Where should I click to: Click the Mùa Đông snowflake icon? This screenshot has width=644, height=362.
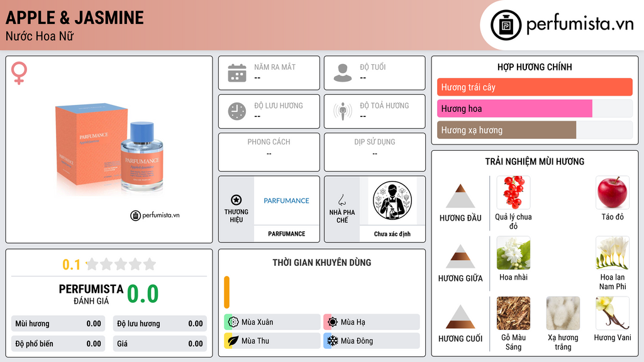pos(333,341)
